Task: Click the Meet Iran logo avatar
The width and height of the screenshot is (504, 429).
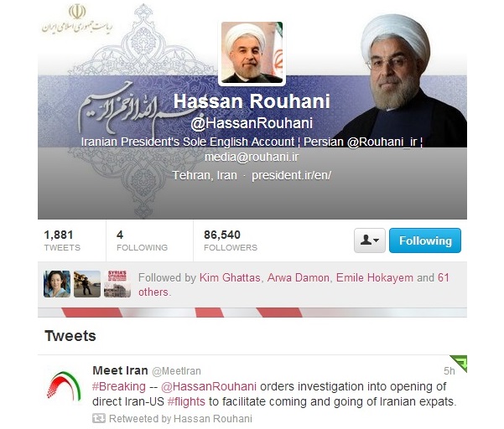Action: [64, 386]
